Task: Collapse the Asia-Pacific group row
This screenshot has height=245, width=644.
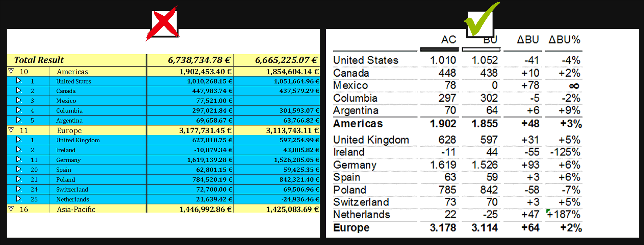Action: pyautogui.click(x=11, y=208)
